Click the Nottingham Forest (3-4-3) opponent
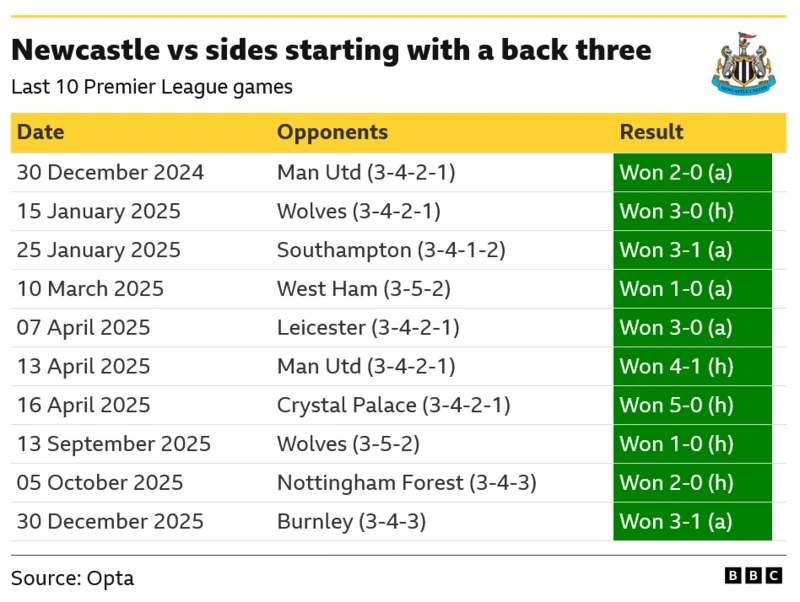 pyautogui.click(x=407, y=483)
